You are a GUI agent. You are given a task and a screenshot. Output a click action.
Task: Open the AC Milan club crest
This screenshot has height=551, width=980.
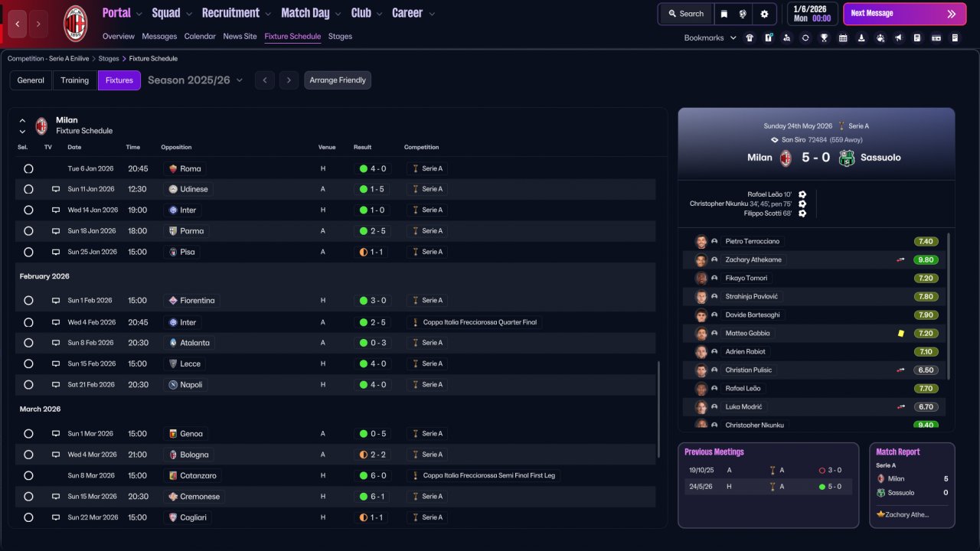coord(75,23)
